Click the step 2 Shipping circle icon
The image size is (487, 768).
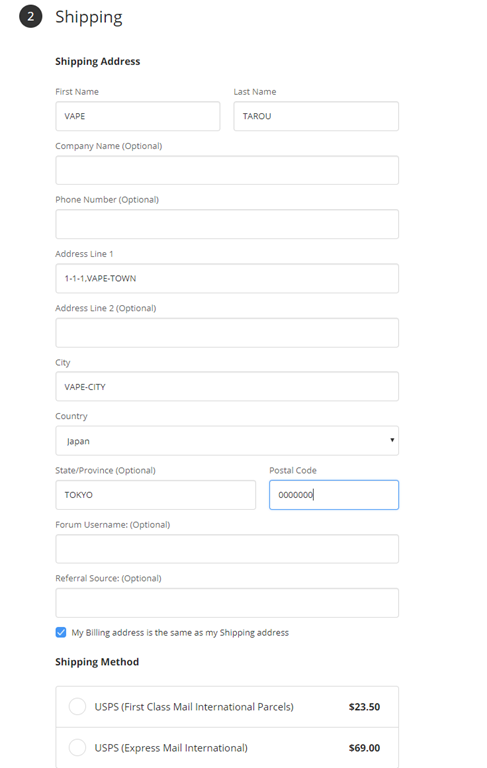(x=30, y=17)
